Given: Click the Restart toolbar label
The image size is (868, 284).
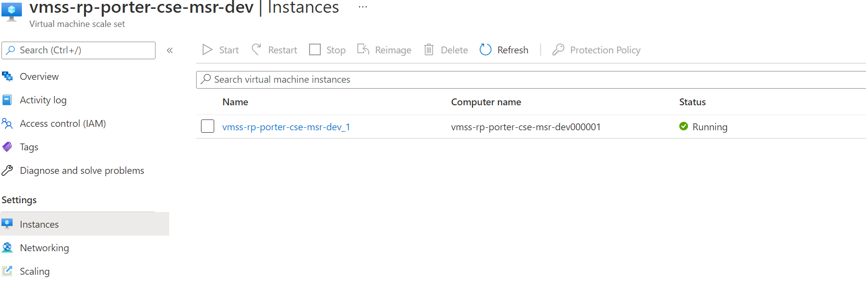Looking at the screenshot, I should [x=283, y=50].
